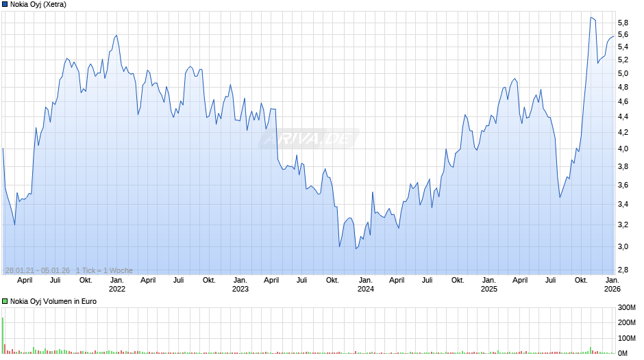
Task: Click the green volume legend square
Action: (x=5, y=301)
